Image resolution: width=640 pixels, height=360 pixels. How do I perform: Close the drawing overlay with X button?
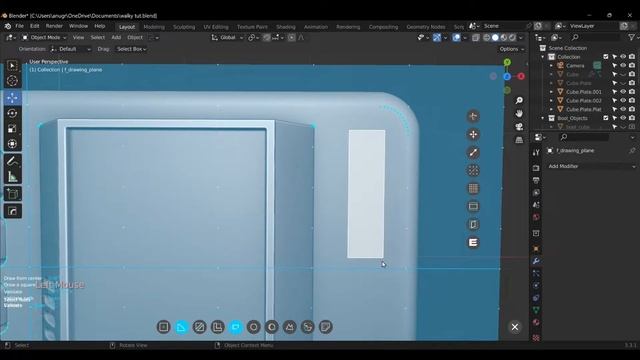pos(515,327)
